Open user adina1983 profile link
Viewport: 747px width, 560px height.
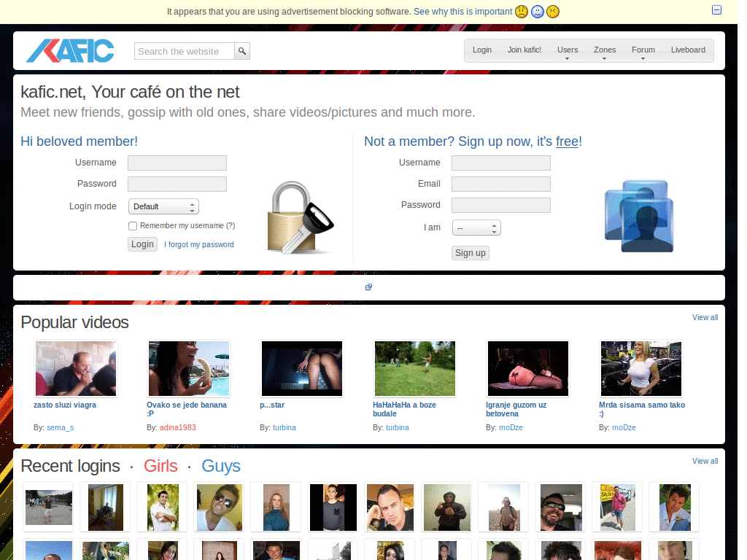tap(178, 427)
